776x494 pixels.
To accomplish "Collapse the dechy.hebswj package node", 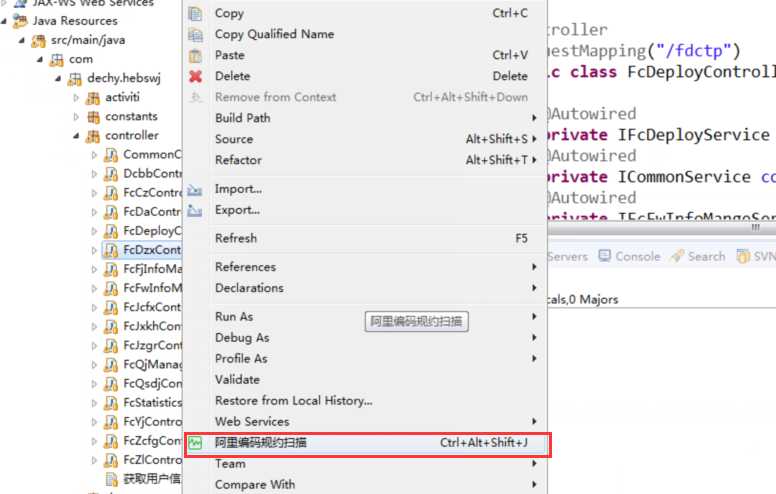I will pyautogui.click(x=58, y=78).
